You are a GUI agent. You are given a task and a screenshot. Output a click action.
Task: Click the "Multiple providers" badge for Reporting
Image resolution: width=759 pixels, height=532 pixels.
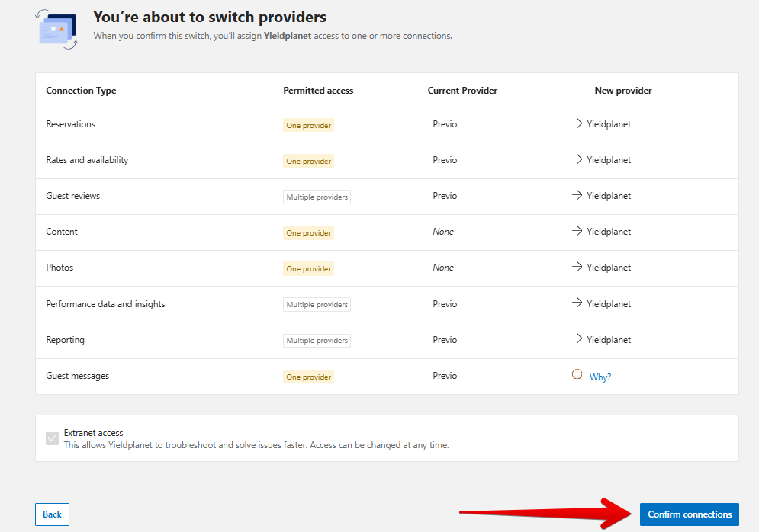[x=317, y=341]
